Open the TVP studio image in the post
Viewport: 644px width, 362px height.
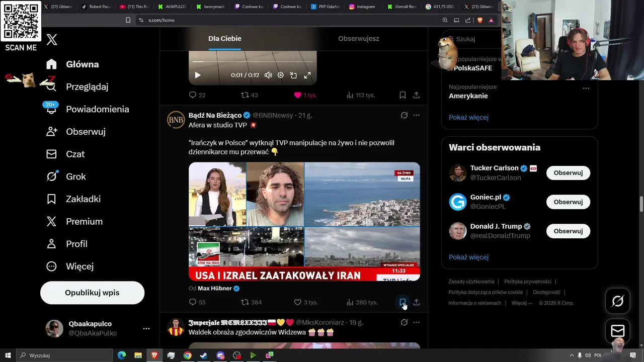tap(304, 221)
